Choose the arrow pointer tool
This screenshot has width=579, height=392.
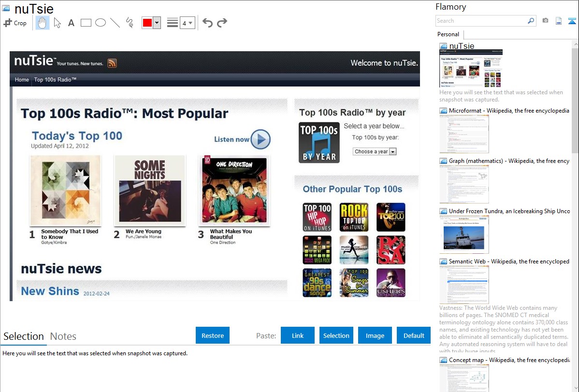click(x=57, y=23)
